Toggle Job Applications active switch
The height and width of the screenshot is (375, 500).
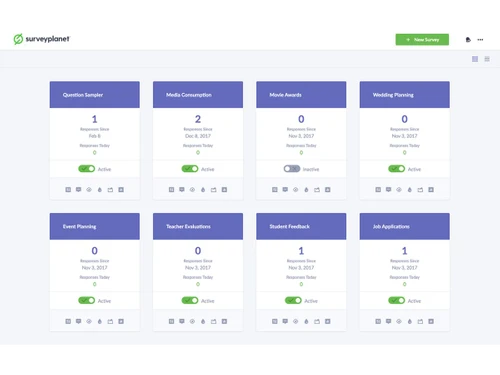397,300
